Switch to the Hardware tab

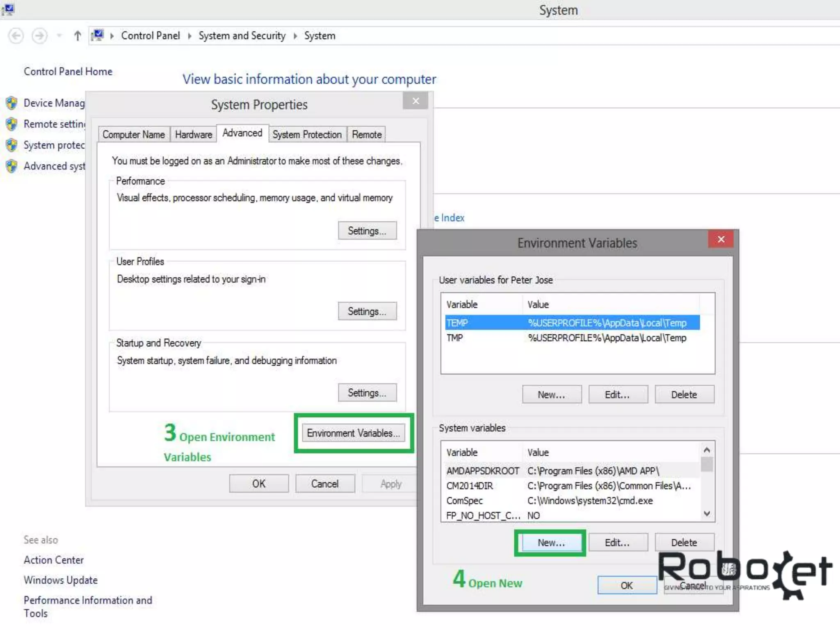tap(193, 135)
